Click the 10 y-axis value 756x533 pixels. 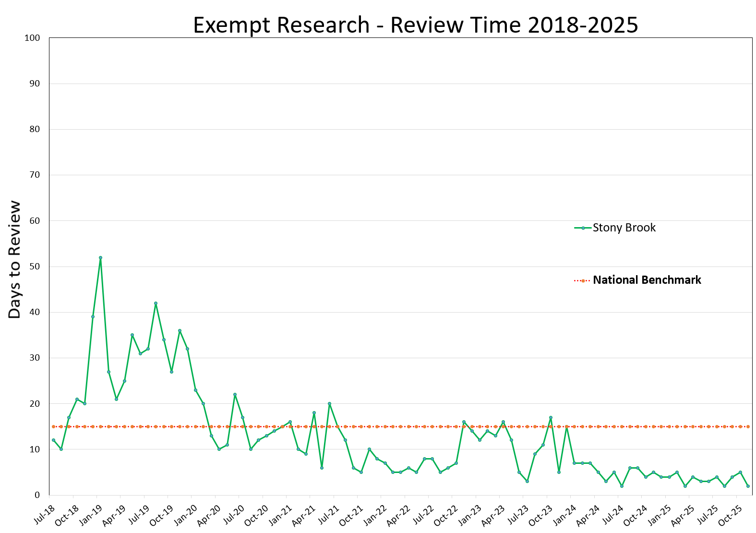[x=35, y=449]
